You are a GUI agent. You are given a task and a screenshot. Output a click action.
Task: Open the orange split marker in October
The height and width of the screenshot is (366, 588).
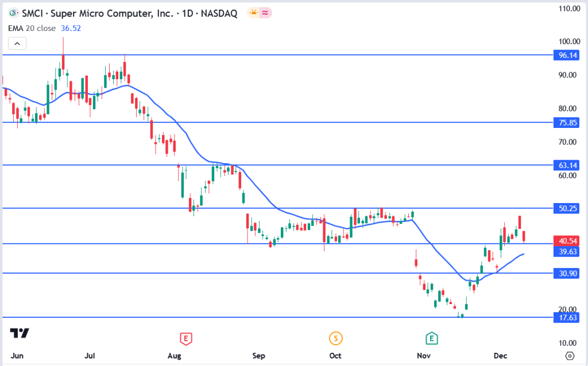coord(335,338)
